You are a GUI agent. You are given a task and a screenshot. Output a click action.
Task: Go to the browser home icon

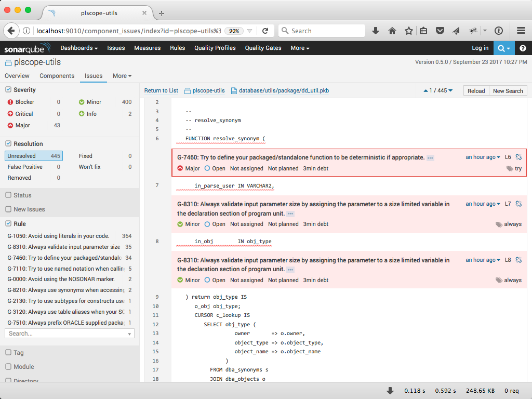(392, 31)
